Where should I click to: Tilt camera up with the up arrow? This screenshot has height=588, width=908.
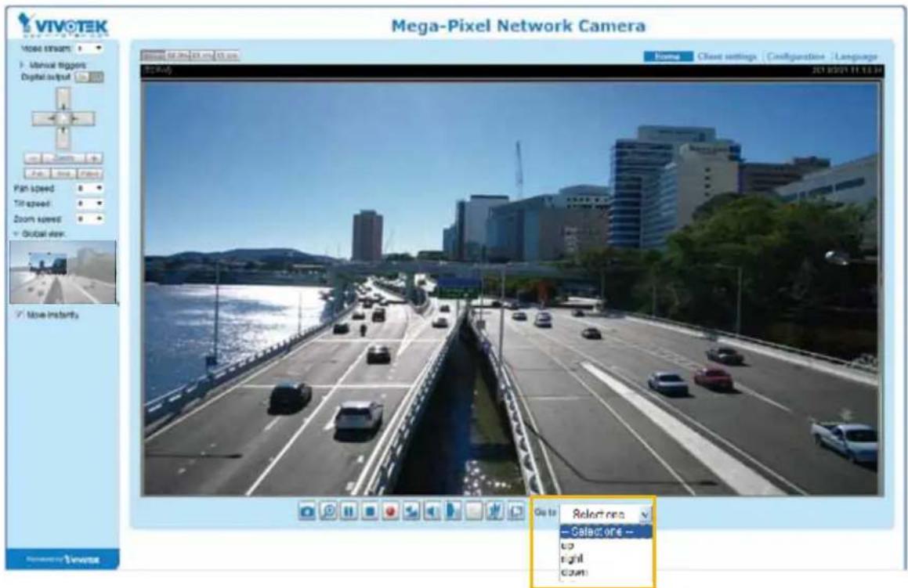pos(63,99)
